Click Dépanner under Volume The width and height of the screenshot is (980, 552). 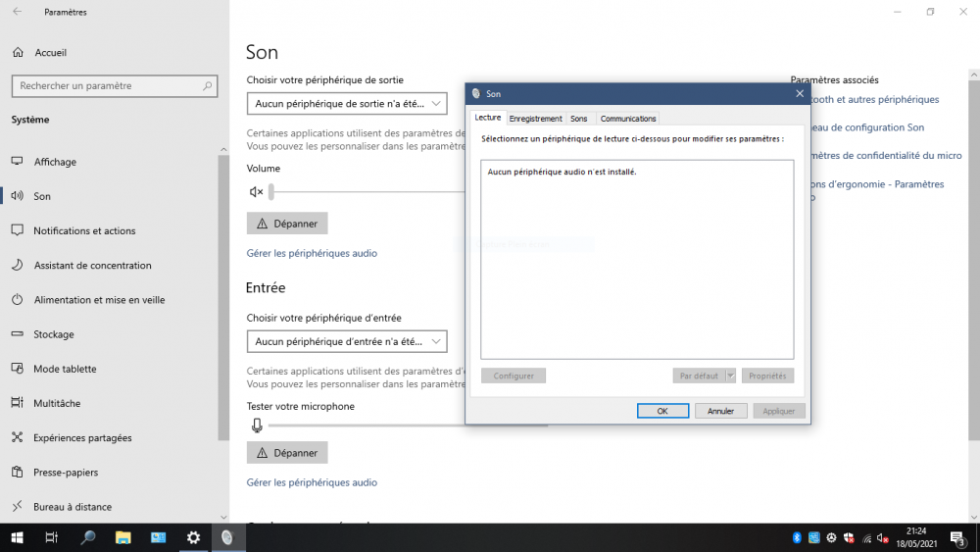(x=287, y=224)
